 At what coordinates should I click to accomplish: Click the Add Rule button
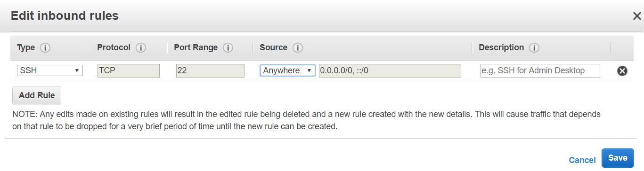[x=37, y=95]
